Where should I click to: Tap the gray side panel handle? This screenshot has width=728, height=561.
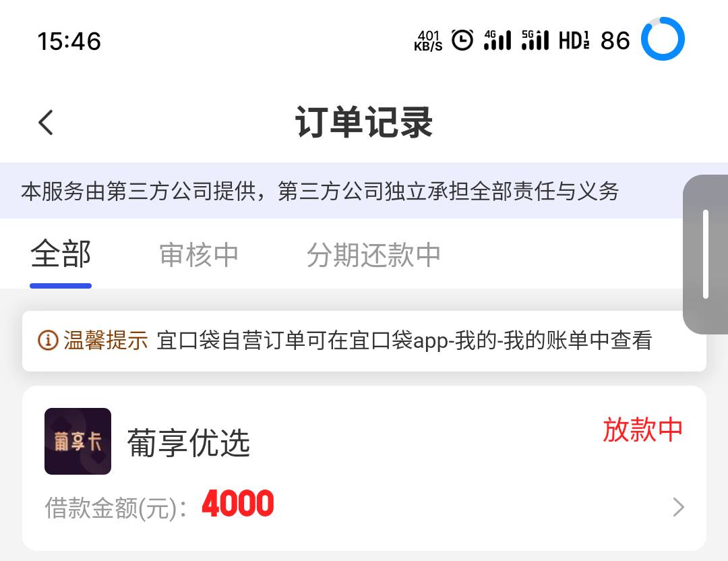click(705, 254)
